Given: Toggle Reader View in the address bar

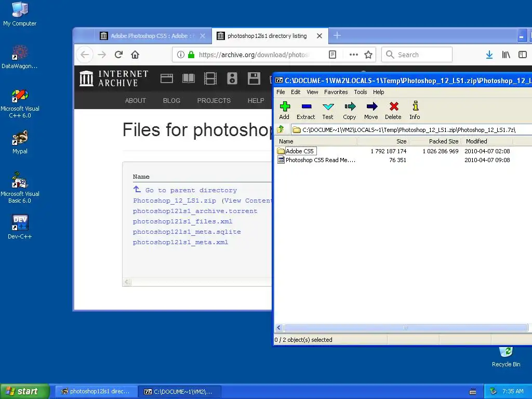Looking at the screenshot, I should click(332, 55).
